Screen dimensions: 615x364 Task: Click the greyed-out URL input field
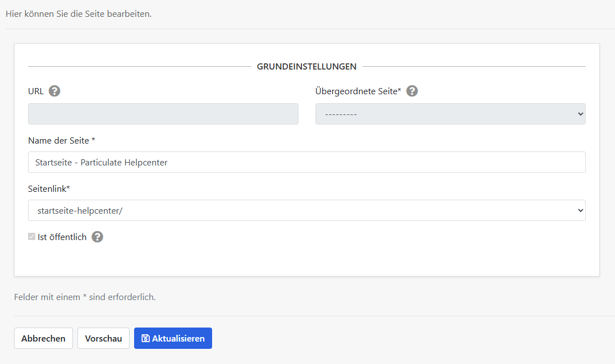[x=163, y=114]
